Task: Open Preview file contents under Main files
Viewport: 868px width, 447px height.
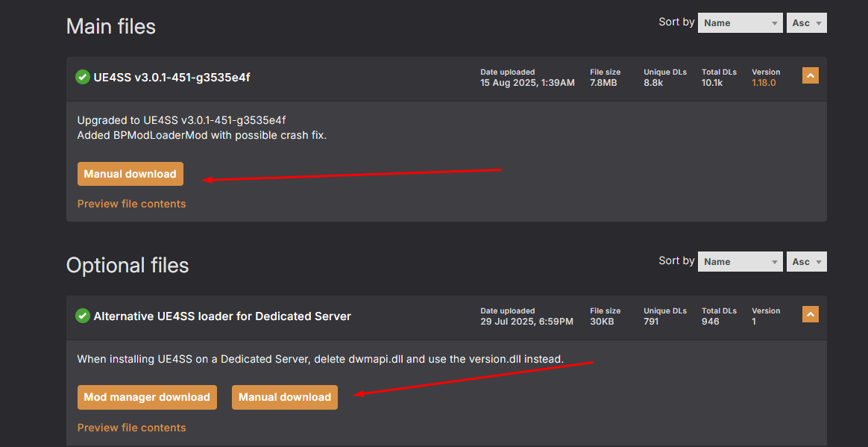Action: tap(132, 204)
